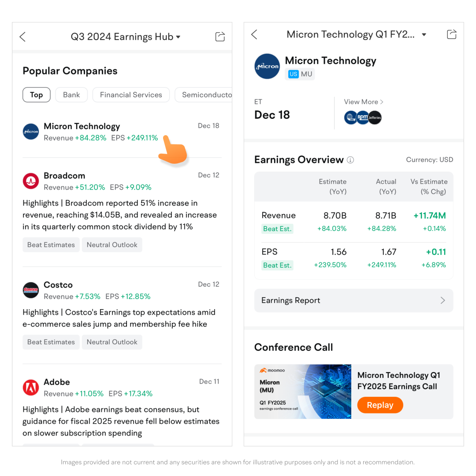
Task: Expand the Micron Technology Q1 FY2025 title dropdown
Action: [424, 35]
